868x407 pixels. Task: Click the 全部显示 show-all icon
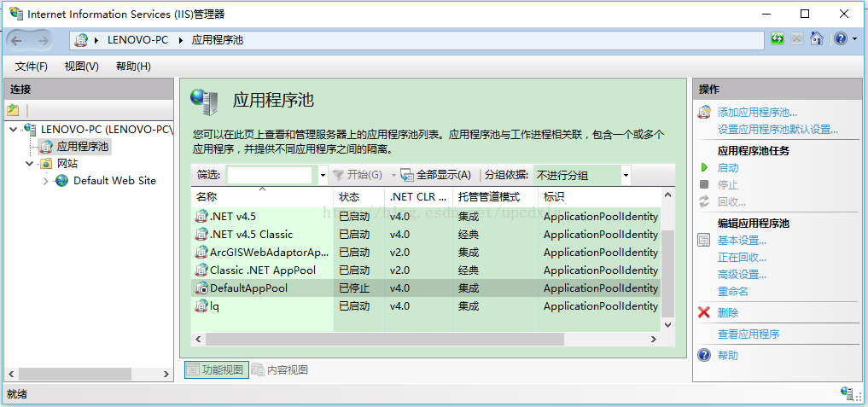pyautogui.click(x=407, y=175)
